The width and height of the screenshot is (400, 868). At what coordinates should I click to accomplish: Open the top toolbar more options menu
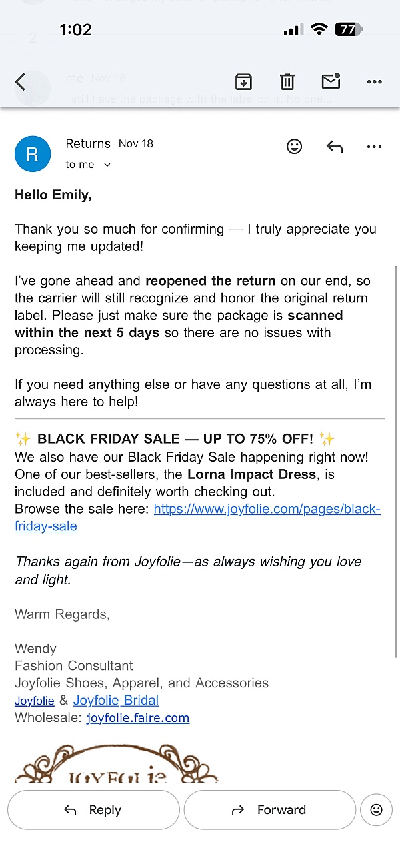click(374, 82)
